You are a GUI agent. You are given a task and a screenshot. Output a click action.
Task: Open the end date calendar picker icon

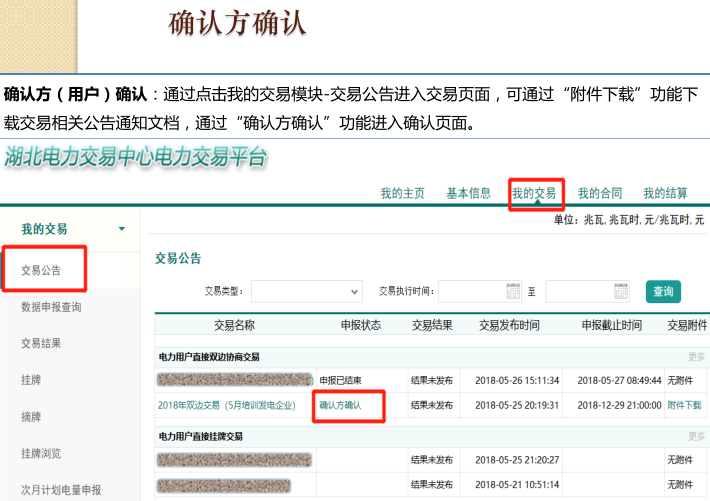click(621, 292)
